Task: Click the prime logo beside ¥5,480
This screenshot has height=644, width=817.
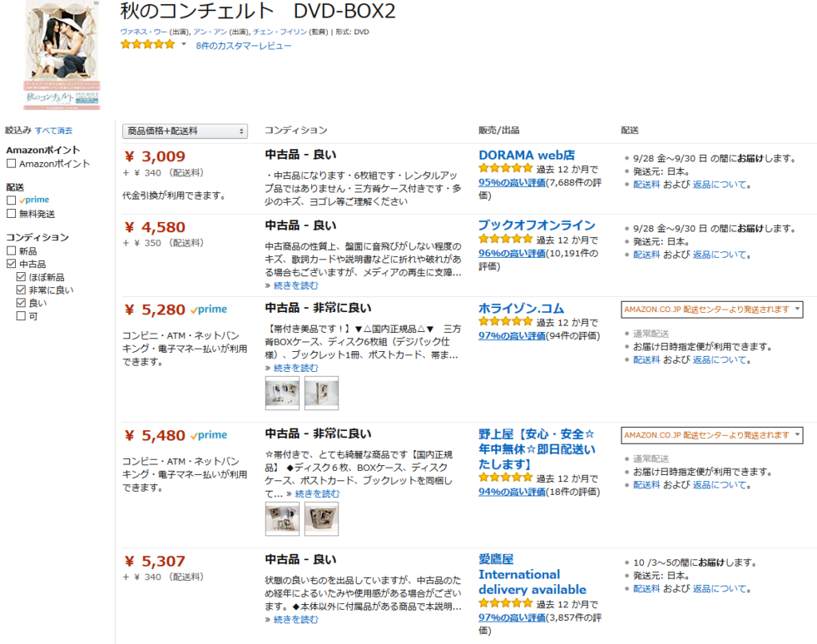Action: point(208,435)
